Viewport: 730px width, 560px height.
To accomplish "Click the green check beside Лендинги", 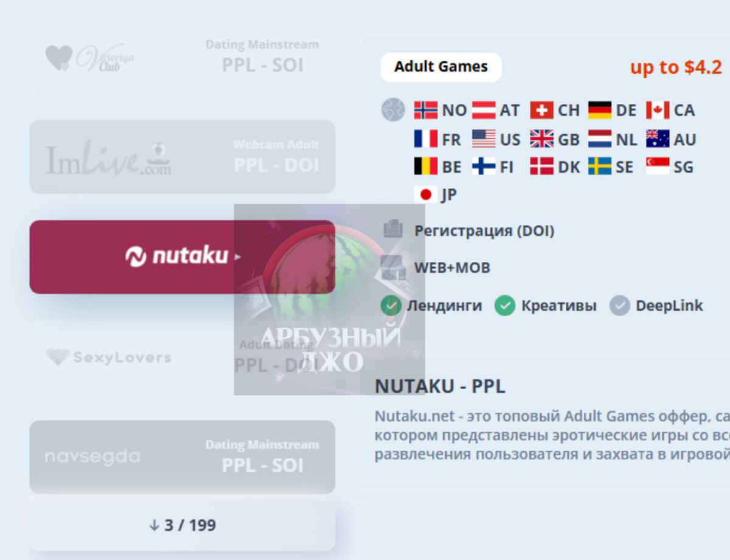I will pos(391,306).
